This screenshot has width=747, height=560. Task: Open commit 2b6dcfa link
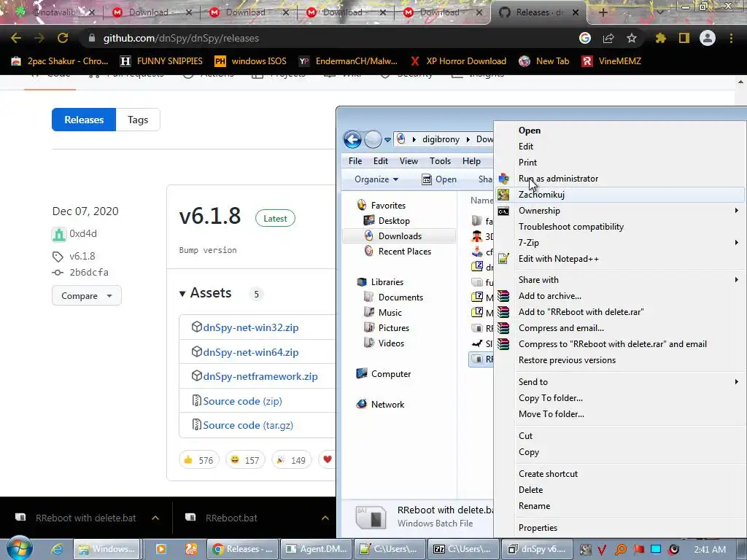(x=89, y=273)
